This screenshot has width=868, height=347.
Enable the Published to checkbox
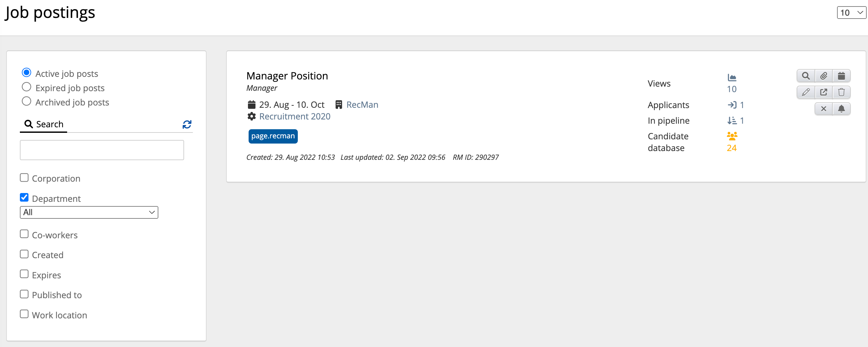pyautogui.click(x=24, y=294)
